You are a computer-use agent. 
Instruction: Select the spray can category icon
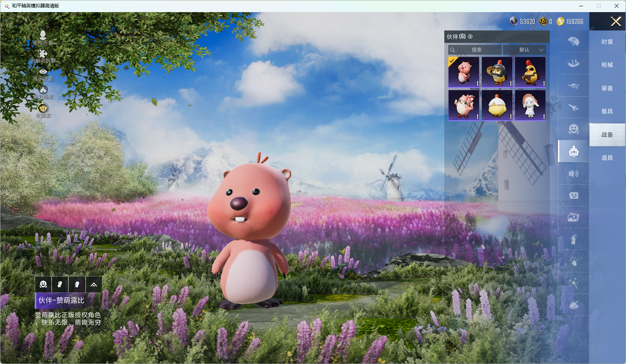[x=573, y=239]
